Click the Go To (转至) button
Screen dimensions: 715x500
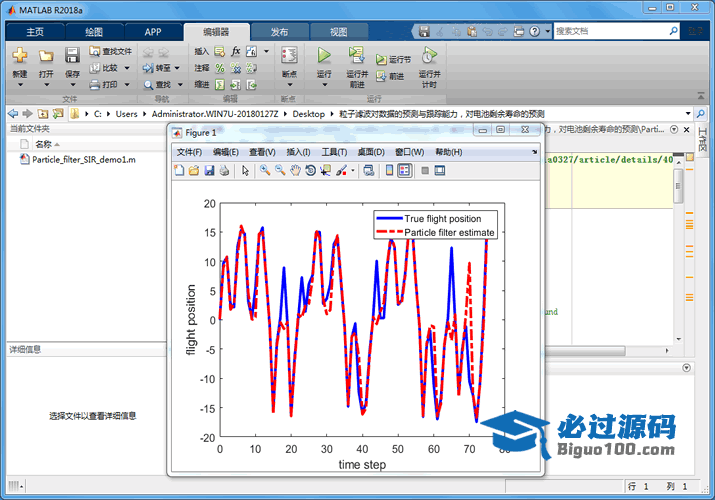[x=156, y=68]
